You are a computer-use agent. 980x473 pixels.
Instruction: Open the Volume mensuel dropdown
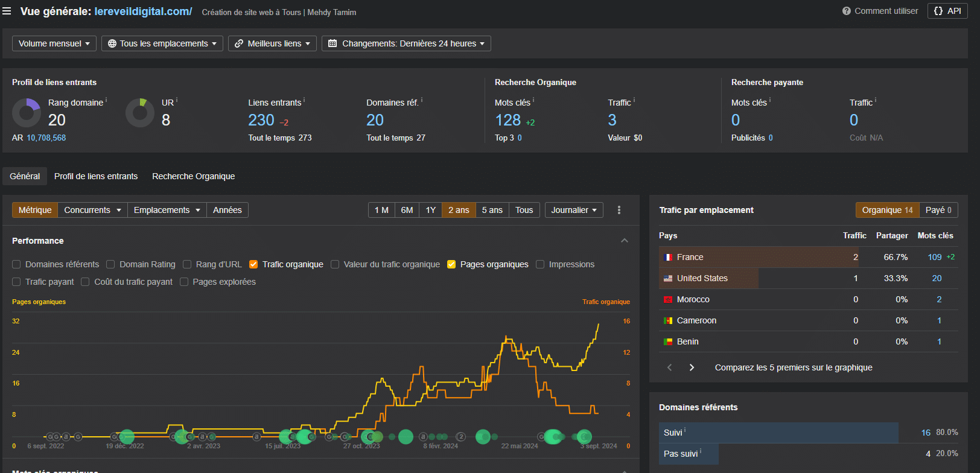coord(54,43)
